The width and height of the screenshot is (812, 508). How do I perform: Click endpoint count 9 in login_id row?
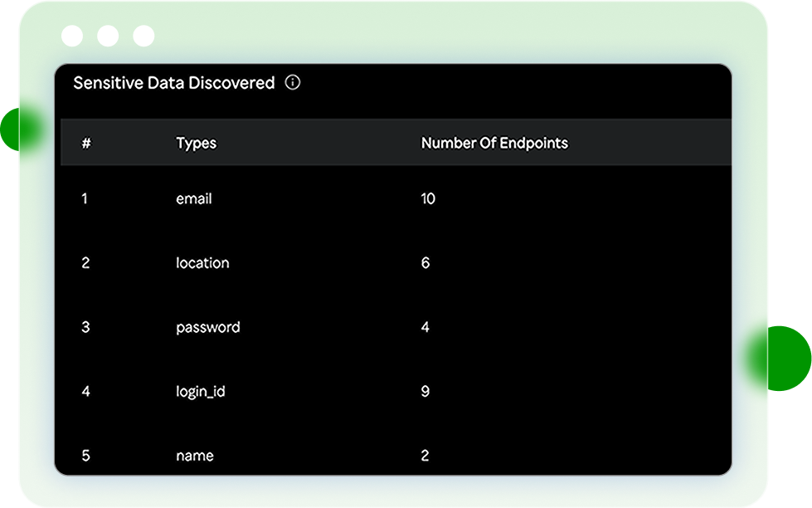click(x=425, y=391)
